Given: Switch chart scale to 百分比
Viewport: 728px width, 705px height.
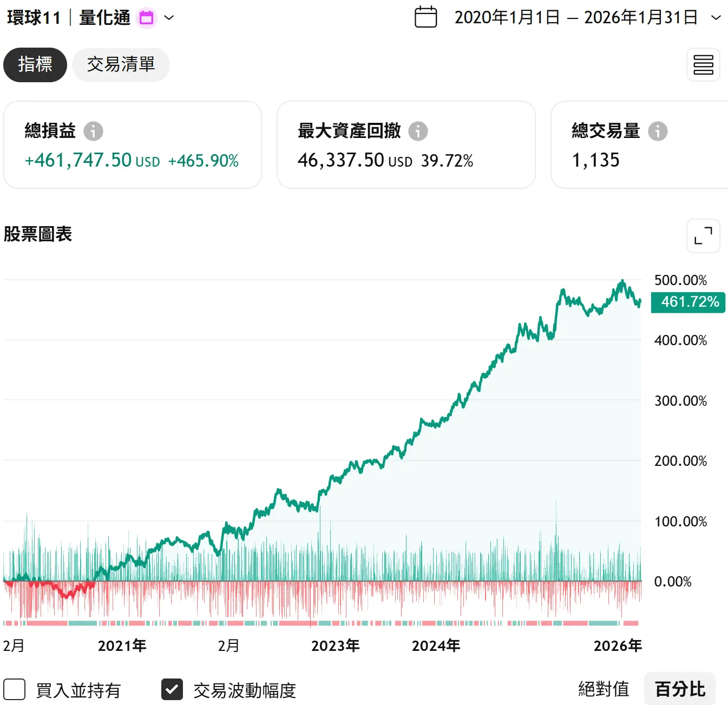Looking at the screenshot, I should tap(680, 689).
